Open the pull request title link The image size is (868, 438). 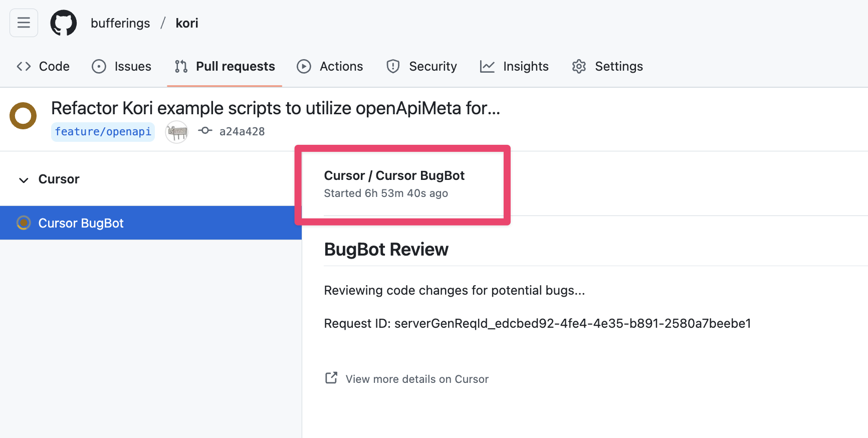coord(276,108)
